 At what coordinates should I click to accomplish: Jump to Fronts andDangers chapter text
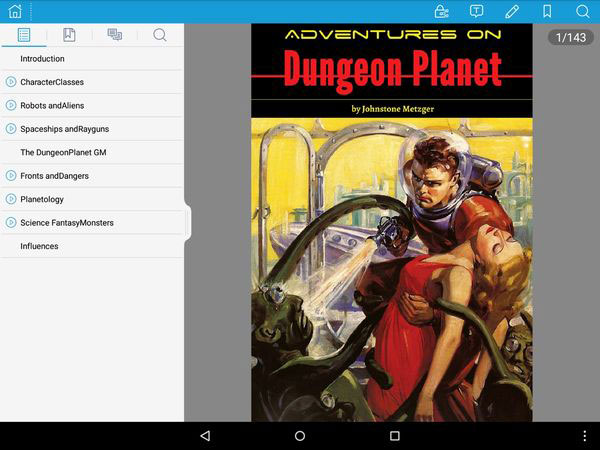coord(54,176)
